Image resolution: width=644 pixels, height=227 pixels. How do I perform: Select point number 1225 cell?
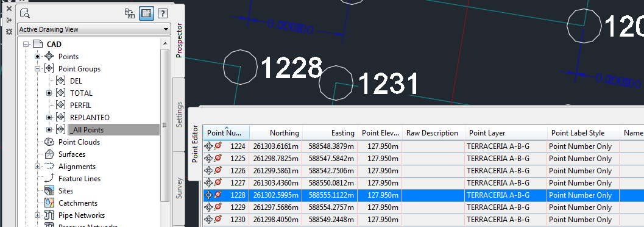click(x=238, y=158)
